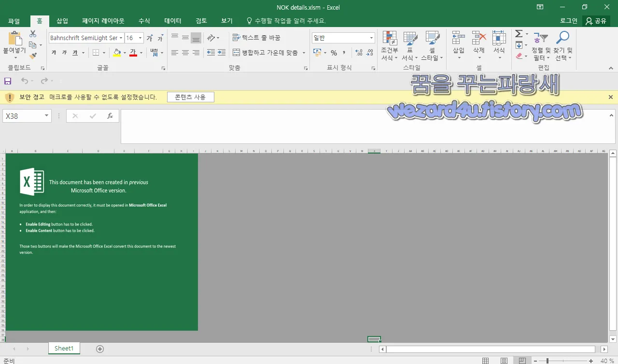Image resolution: width=618 pixels, height=364 pixels.
Task: Click the Cut scissors icon
Action: (x=33, y=34)
